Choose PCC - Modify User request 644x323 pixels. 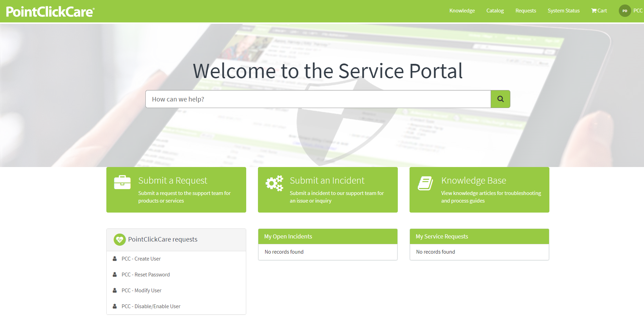tap(141, 291)
